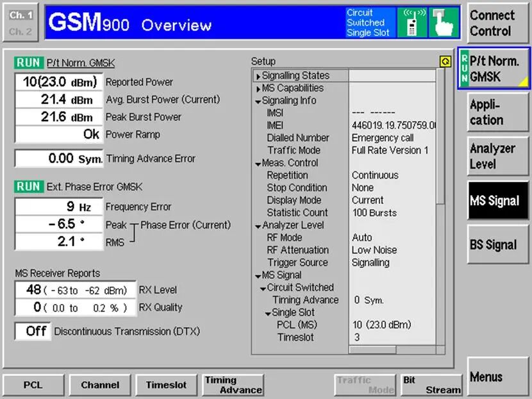Click the Timing Advance Error value field
The width and height of the screenshot is (532, 399).
coord(59,158)
